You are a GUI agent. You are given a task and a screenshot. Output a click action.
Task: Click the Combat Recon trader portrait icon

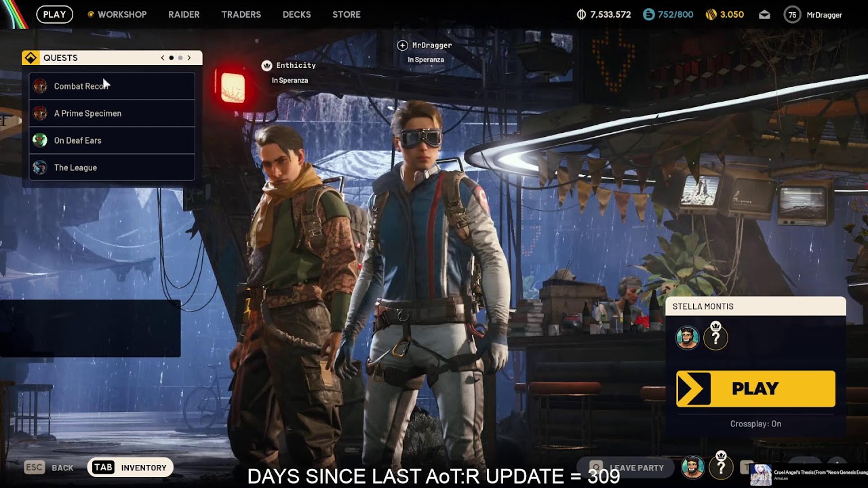tap(40, 86)
